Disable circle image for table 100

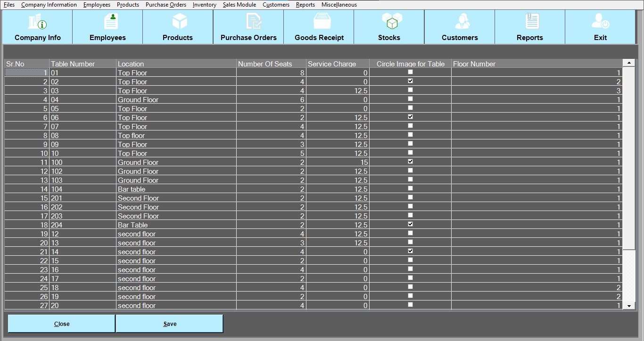(410, 162)
